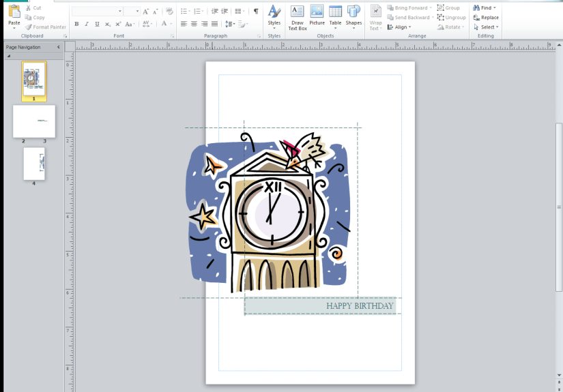Toggle Underline formatting
The width and height of the screenshot is (563, 392).
click(97, 24)
